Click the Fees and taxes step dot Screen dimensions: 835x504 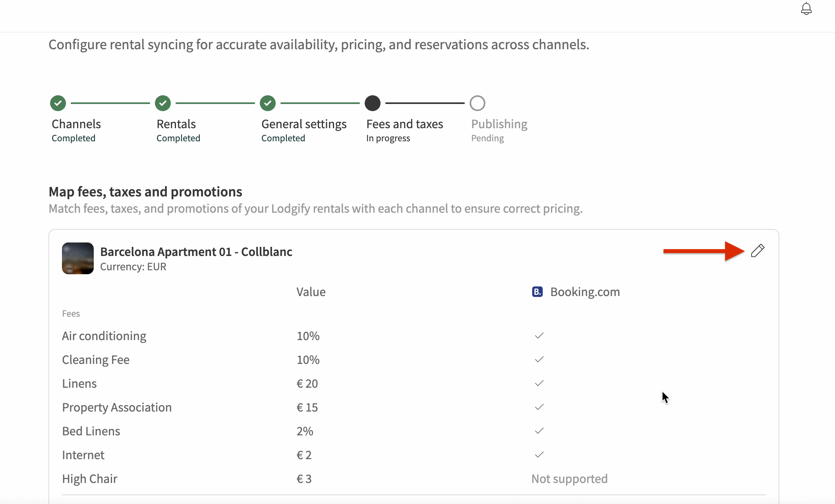(x=373, y=103)
